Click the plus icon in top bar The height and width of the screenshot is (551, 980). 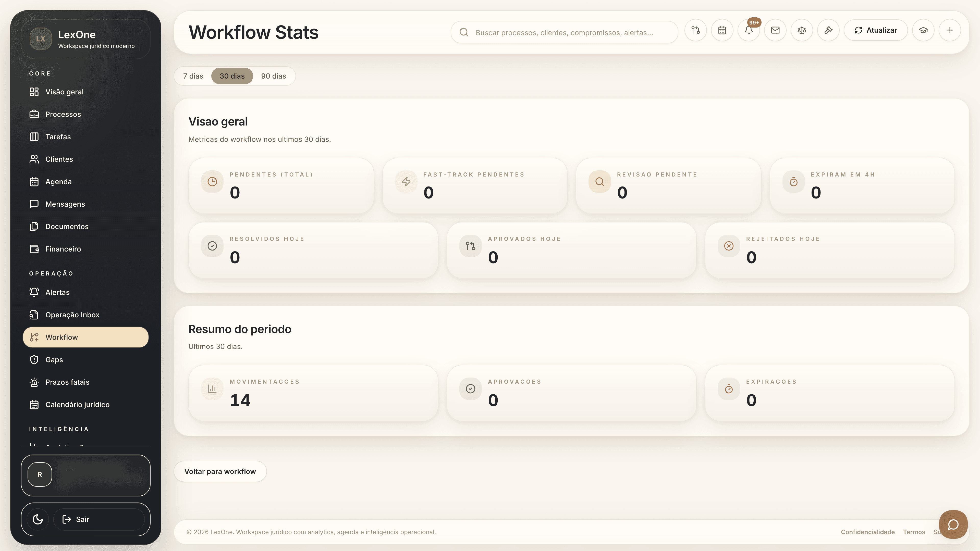coord(950,30)
